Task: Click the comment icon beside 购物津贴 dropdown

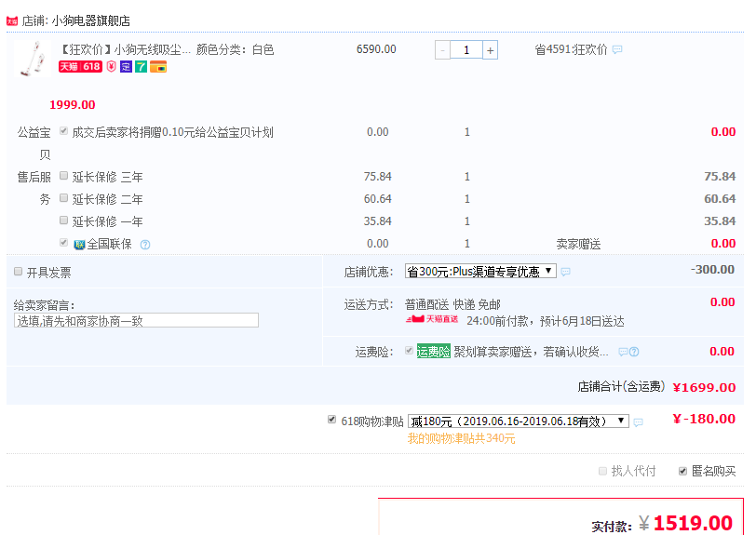Action: click(639, 422)
